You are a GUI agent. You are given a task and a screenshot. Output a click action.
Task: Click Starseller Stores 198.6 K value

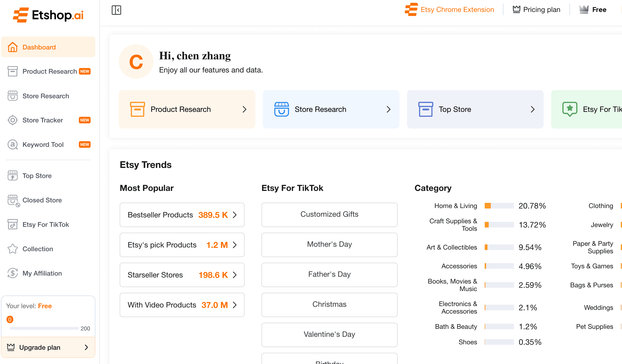(x=213, y=275)
